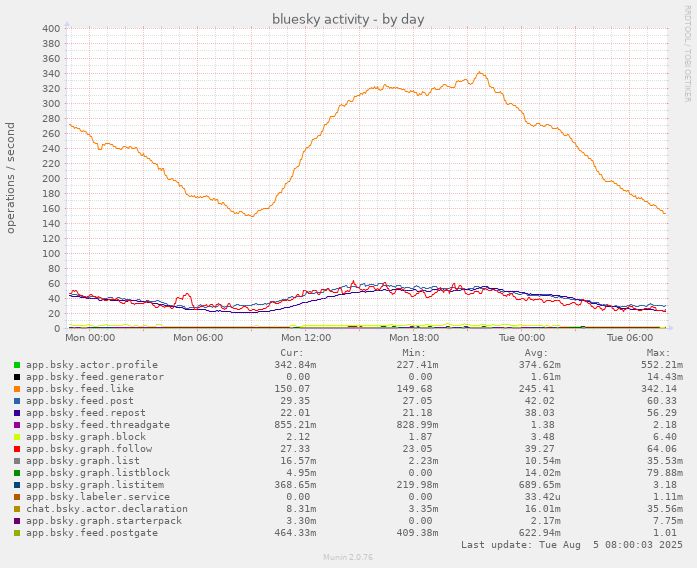Click the graph.follow max value 64.06
The height and width of the screenshot is (568, 697).
pyautogui.click(x=662, y=449)
